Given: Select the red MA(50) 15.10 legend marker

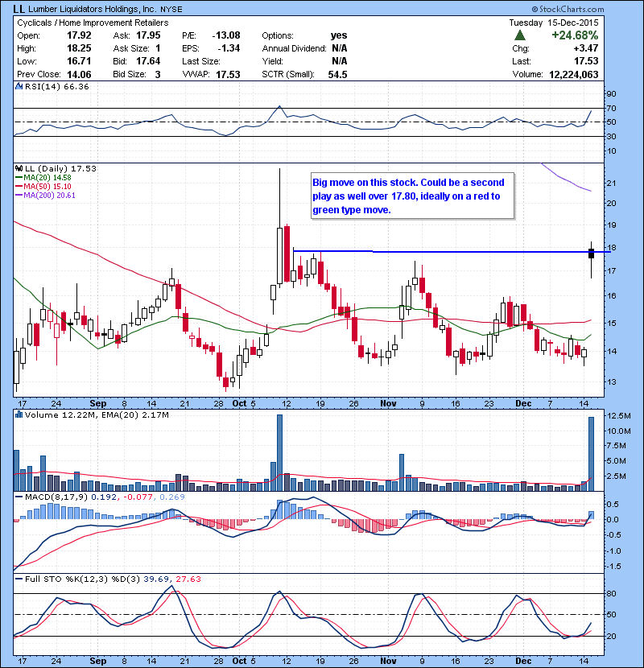Looking at the screenshot, I should (x=19, y=187).
